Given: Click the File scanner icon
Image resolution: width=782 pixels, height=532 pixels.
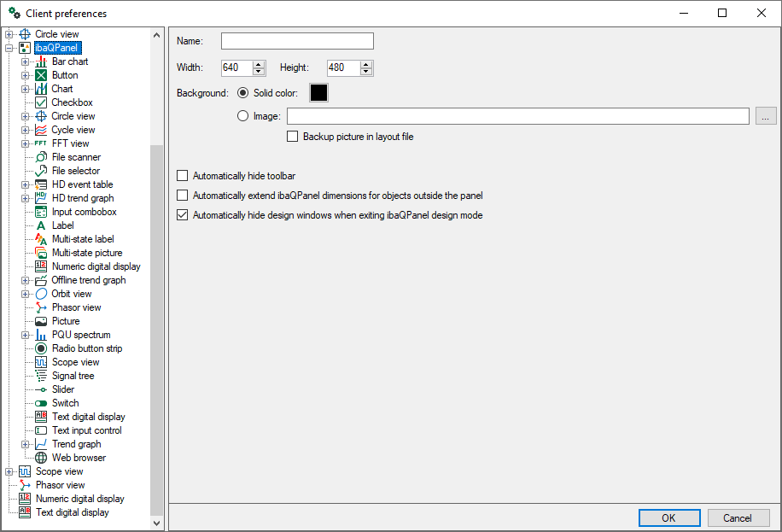Looking at the screenshot, I should 41,157.
